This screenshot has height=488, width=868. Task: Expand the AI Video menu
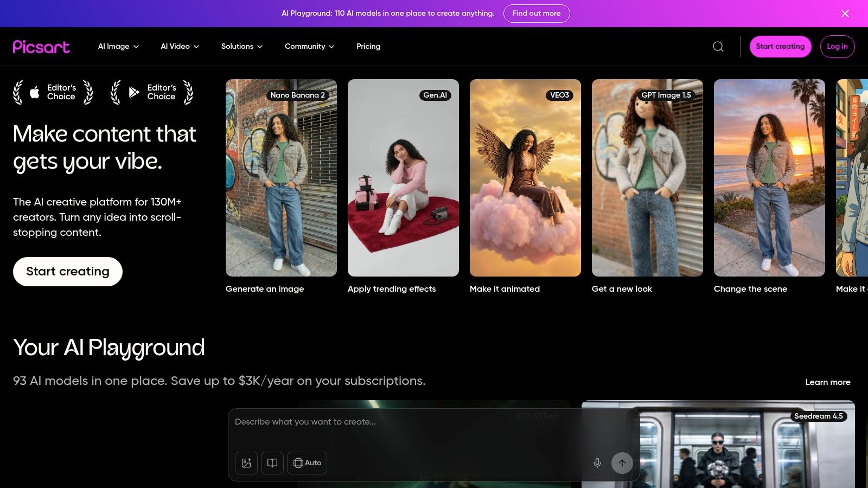click(180, 47)
